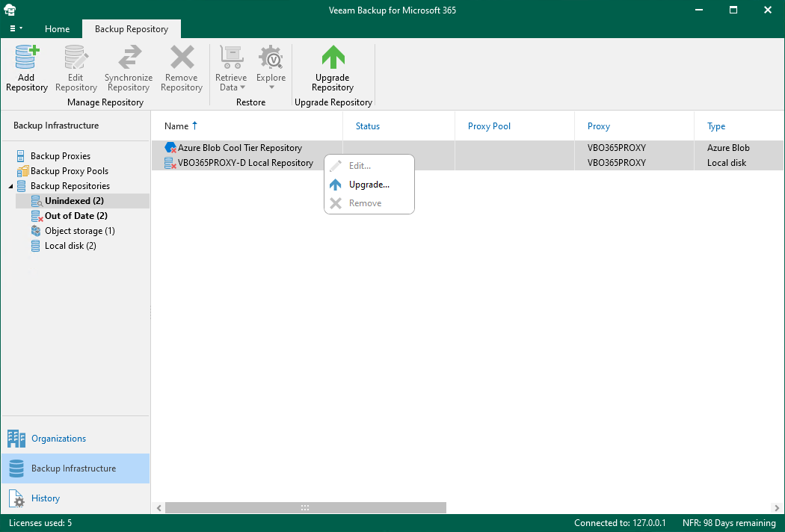Click the blue Upgrade arrow menu icon

coord(336,185)
